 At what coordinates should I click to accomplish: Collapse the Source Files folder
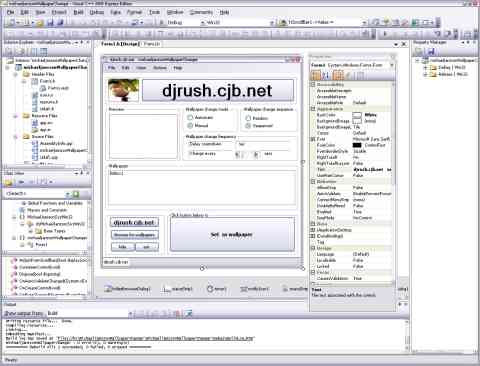coord(16,137)
